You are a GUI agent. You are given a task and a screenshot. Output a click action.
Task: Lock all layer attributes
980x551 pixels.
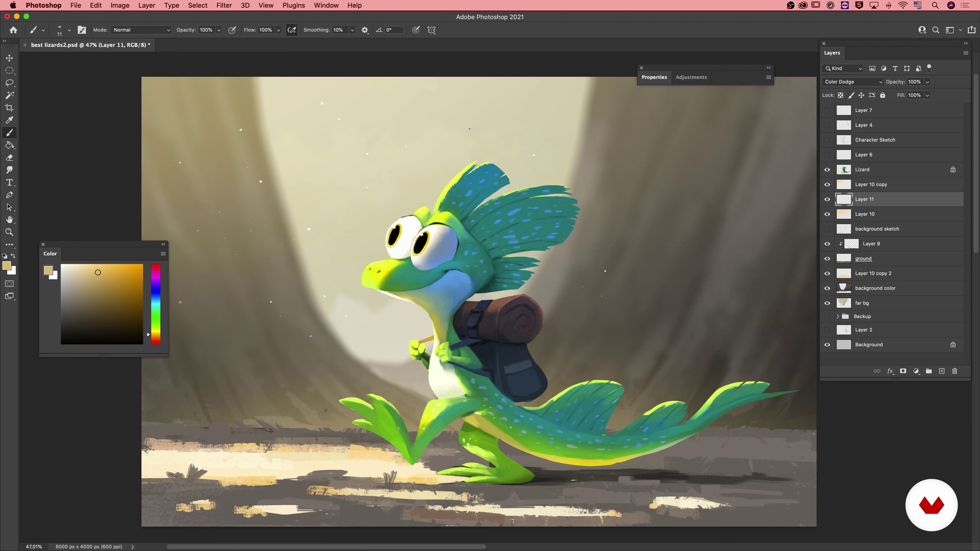883,95
